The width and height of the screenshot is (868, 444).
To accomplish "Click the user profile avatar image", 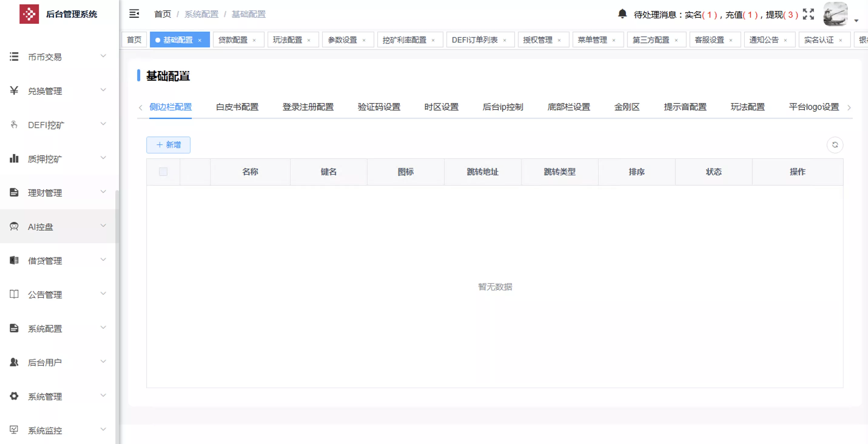I will (x=836, y=14).
